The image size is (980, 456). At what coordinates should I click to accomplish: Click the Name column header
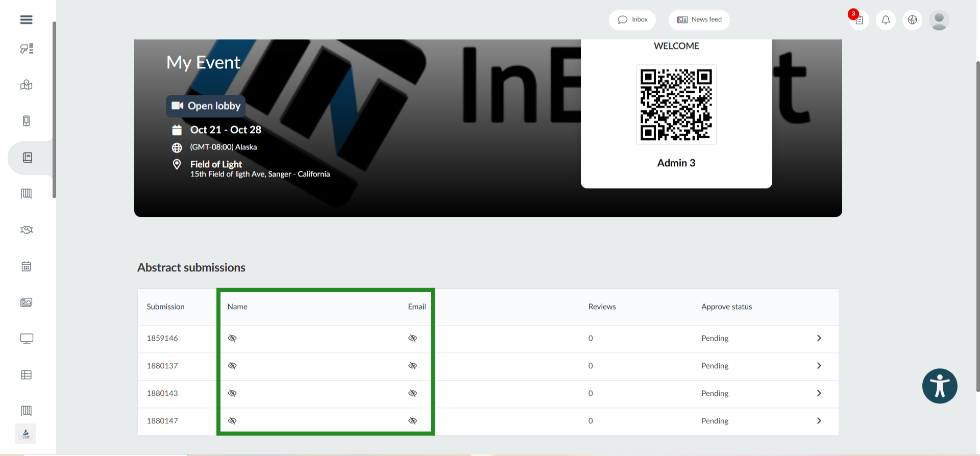(x=237, y=307)
